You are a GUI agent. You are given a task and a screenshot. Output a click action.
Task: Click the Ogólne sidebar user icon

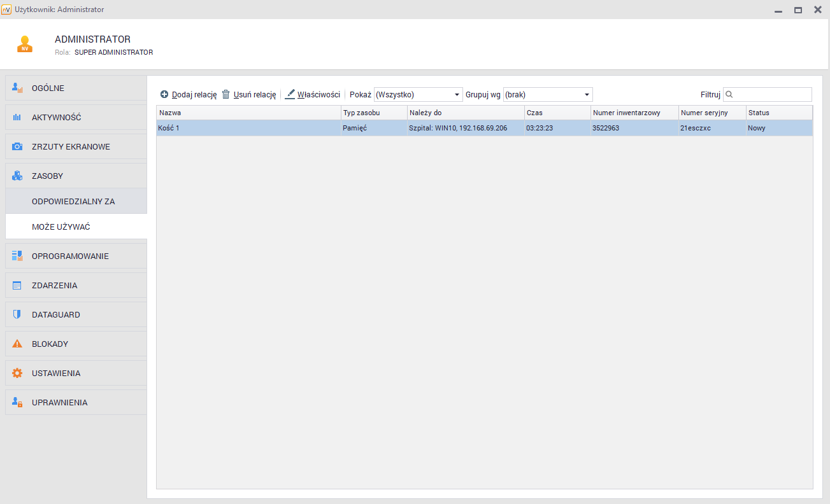17,88
